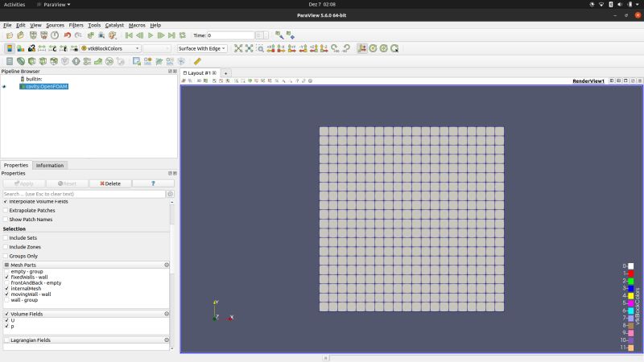Screen dimensions: 644x362
Task: Click the Undo arrow icon
Action: coord(68,35)
